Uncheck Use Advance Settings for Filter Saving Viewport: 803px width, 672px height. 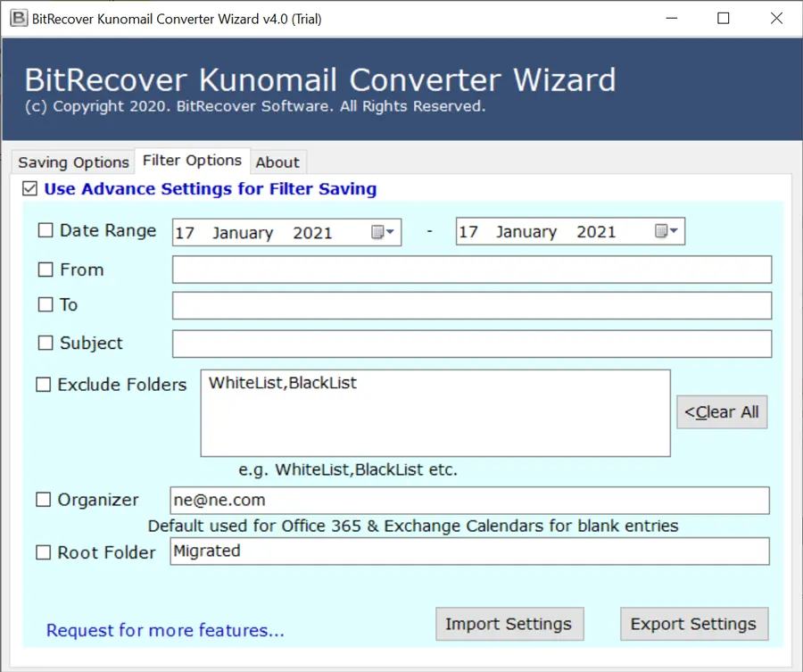tap(29, 188)
